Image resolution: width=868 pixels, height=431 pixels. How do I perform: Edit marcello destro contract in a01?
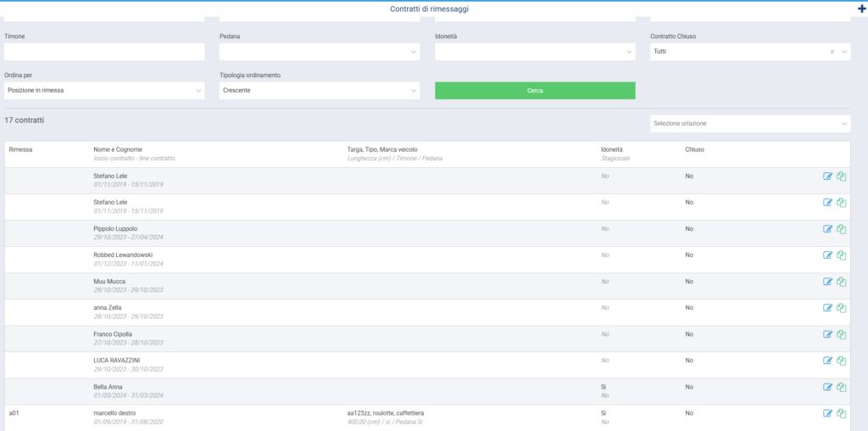tap(828, 413)
